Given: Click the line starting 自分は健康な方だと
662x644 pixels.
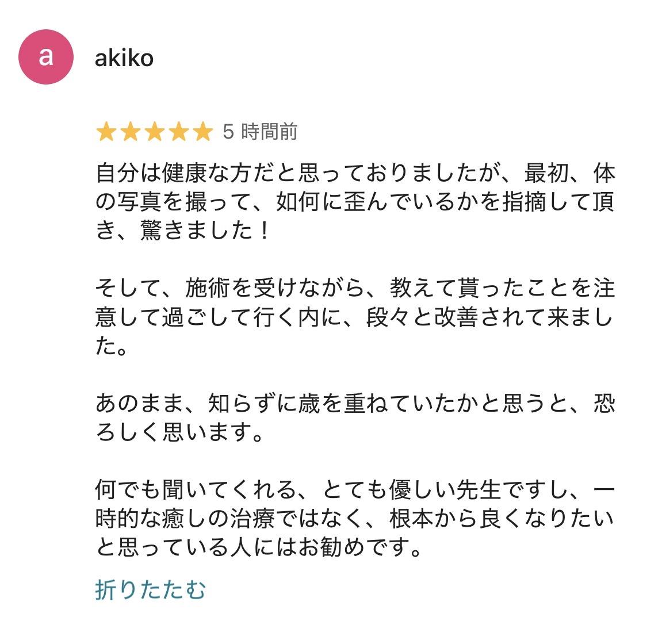Looking at the screenshot, I should [x=355, y=173].
